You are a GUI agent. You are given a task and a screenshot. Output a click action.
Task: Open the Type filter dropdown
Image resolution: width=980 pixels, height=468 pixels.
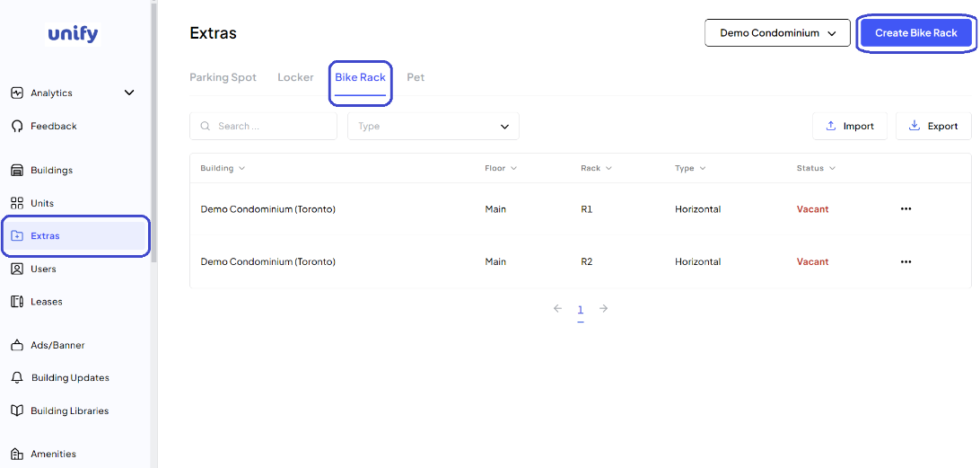[x=433, y=127]
